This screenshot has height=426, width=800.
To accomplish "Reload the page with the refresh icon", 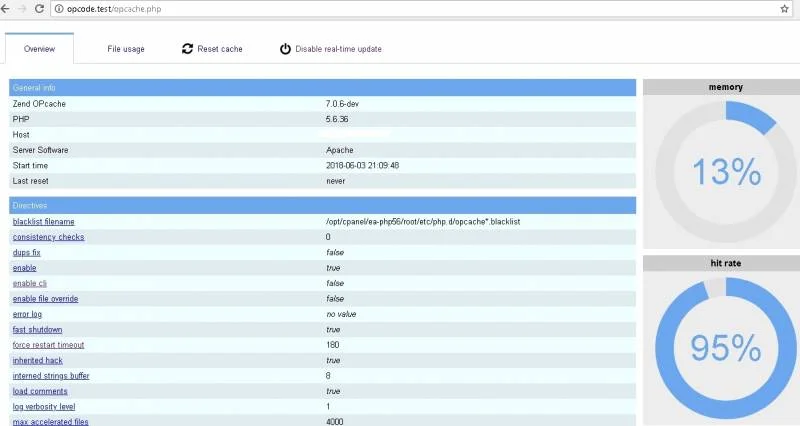I will coord(39,8).
